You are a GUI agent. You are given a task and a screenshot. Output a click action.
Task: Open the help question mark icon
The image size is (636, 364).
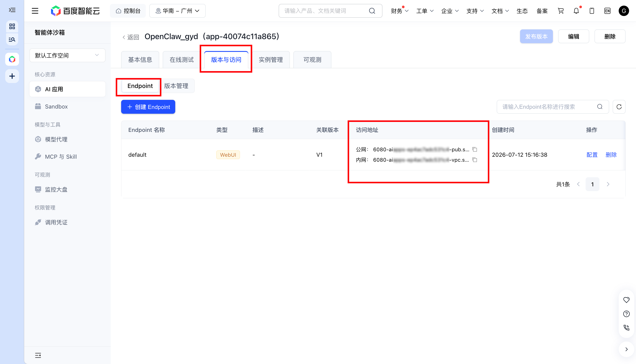tap(626, 314)
